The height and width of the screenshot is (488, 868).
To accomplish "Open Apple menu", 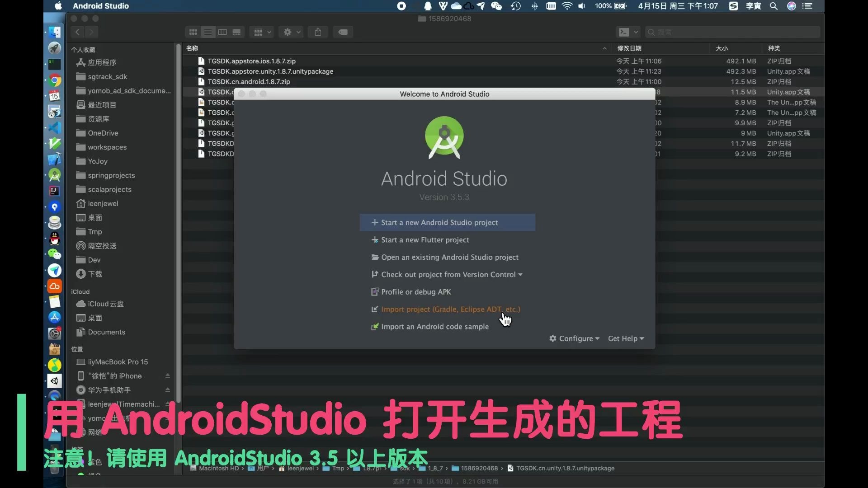I will tap(58, 6).
